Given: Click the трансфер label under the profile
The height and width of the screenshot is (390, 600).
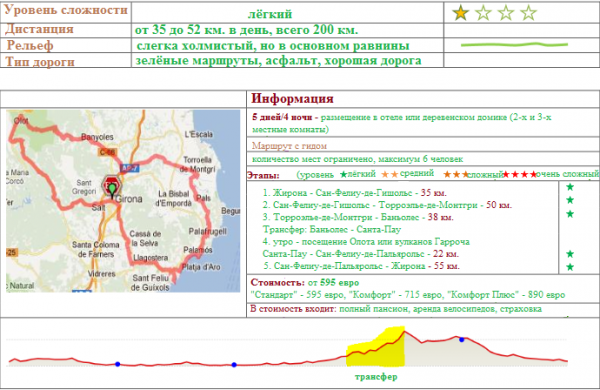Looking at the screenshot, I should point(376,377).
